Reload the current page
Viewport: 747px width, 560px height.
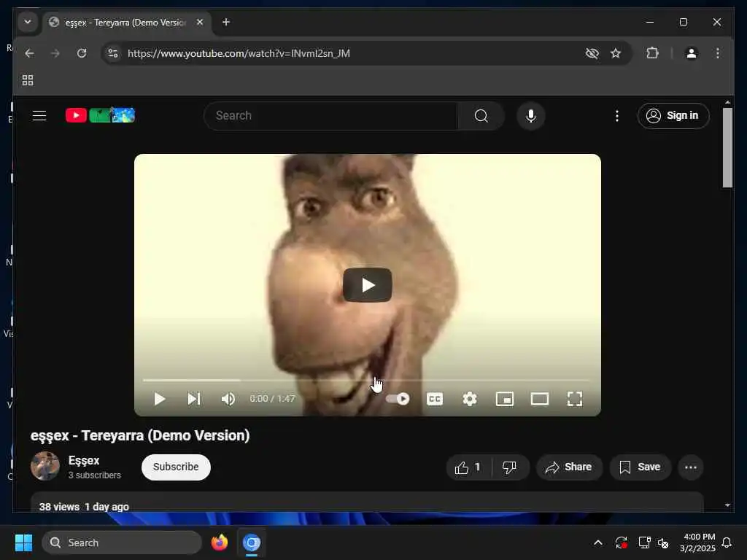(x=82, y=53)
